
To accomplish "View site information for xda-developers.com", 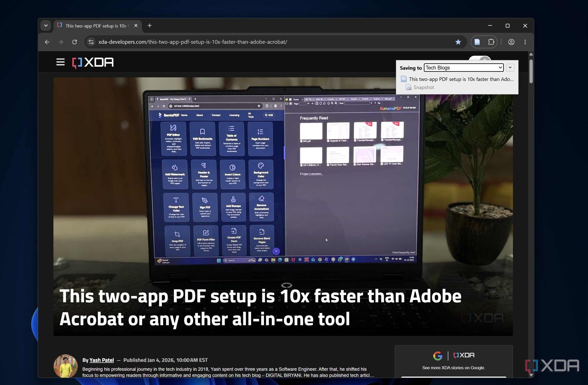I will 91,42.
